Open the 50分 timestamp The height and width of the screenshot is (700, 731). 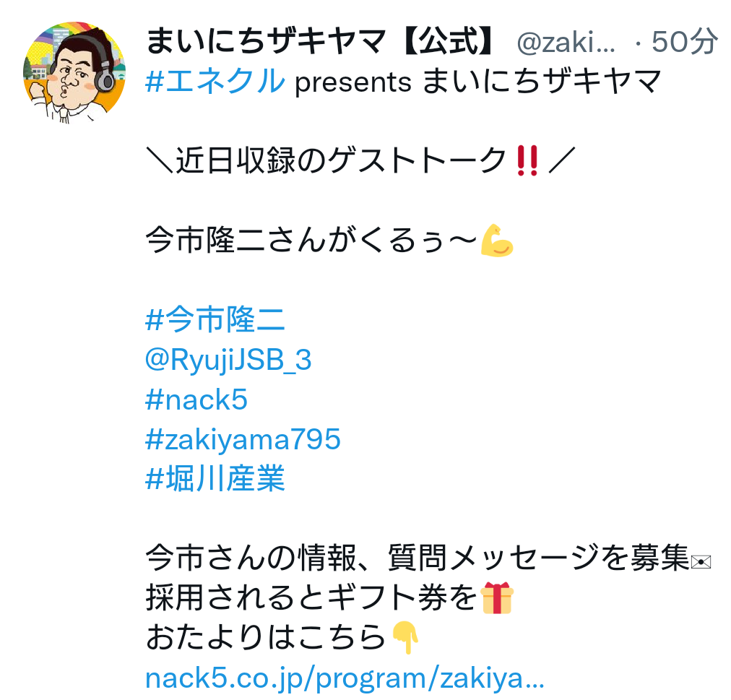pos(684,41)
